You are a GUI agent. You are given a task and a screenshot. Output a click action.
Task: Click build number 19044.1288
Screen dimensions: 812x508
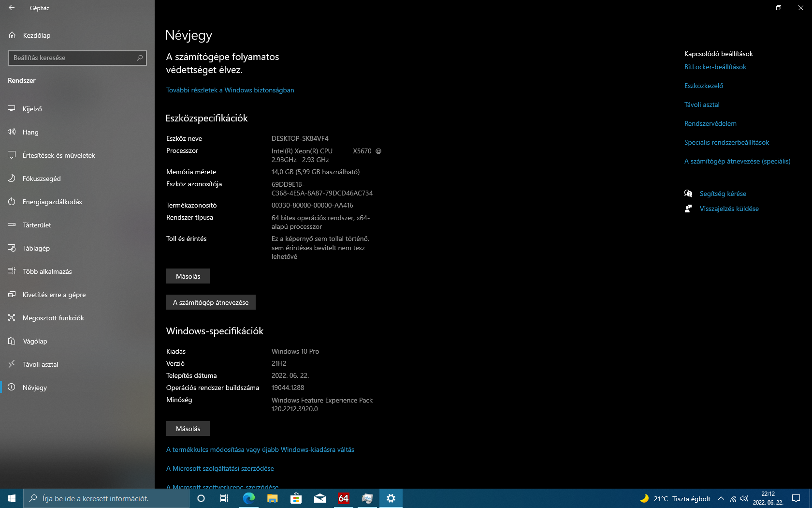(x=288, y=388)
